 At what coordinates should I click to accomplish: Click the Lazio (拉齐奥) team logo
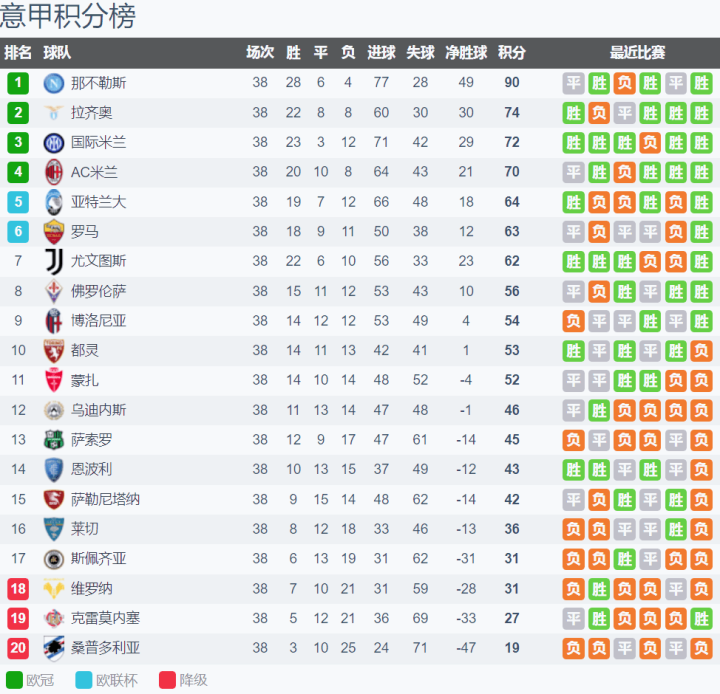(54, 113)
